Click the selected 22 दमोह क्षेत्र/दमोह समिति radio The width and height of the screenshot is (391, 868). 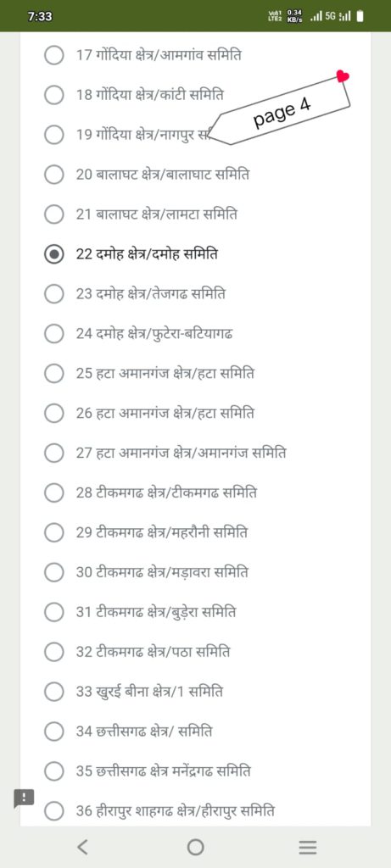coord(53,254)
